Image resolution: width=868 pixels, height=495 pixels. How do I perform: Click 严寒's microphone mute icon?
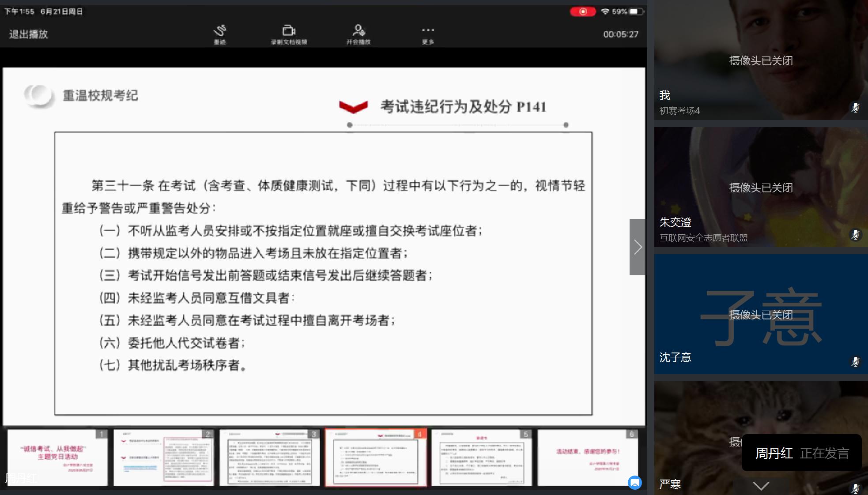[855, 488]
